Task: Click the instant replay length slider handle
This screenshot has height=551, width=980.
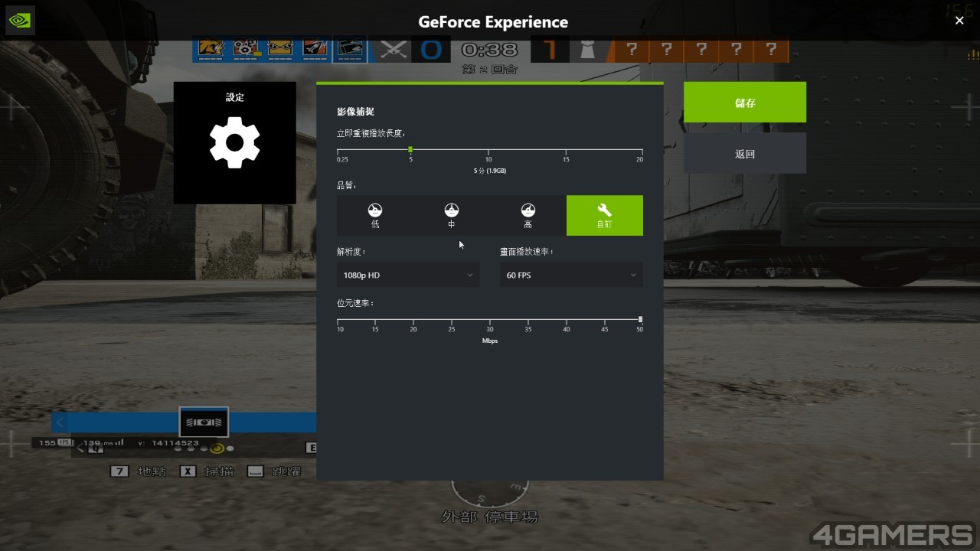Action: point(410,149)
